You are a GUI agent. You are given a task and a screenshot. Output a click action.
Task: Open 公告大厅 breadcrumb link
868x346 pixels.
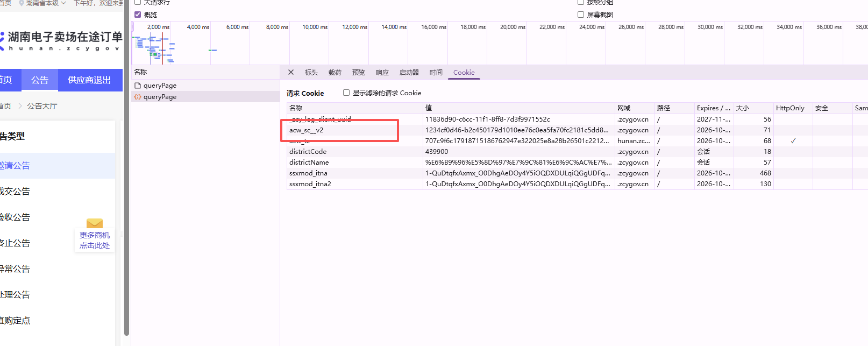click(42, 106)
